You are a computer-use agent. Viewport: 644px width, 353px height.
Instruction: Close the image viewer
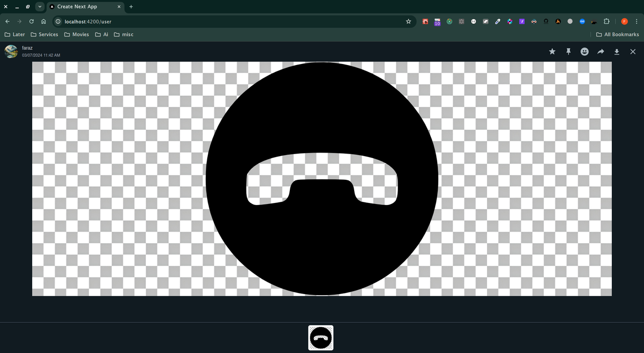coord(633,51)
